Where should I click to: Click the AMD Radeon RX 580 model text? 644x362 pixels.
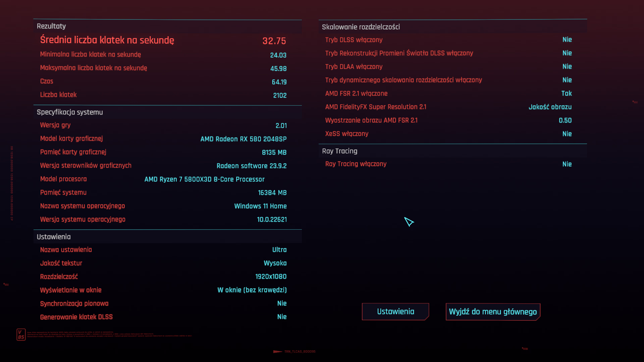(x=243, y=139)
